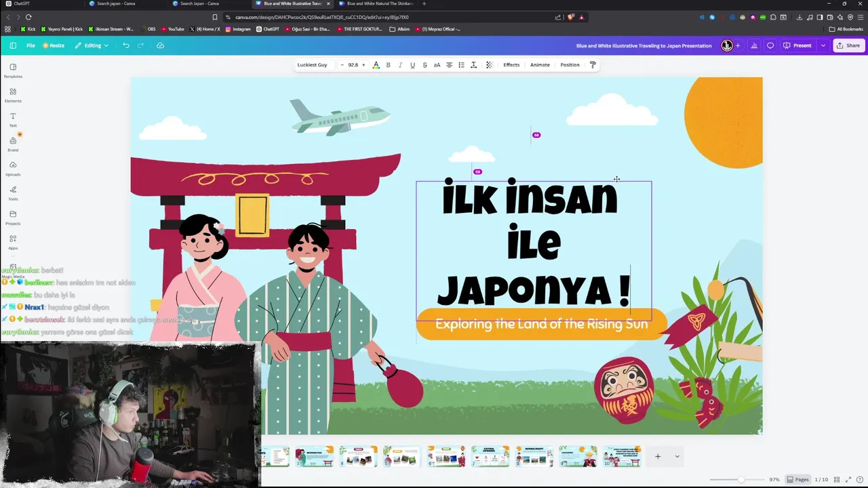Open the Projects panel

[13, 217]
